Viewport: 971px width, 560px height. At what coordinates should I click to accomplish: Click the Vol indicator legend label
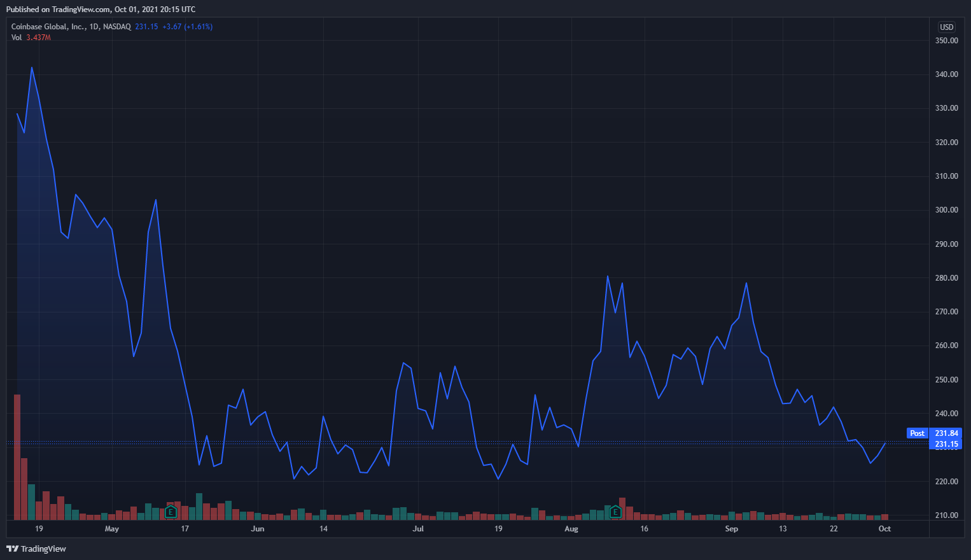[17, 38]
